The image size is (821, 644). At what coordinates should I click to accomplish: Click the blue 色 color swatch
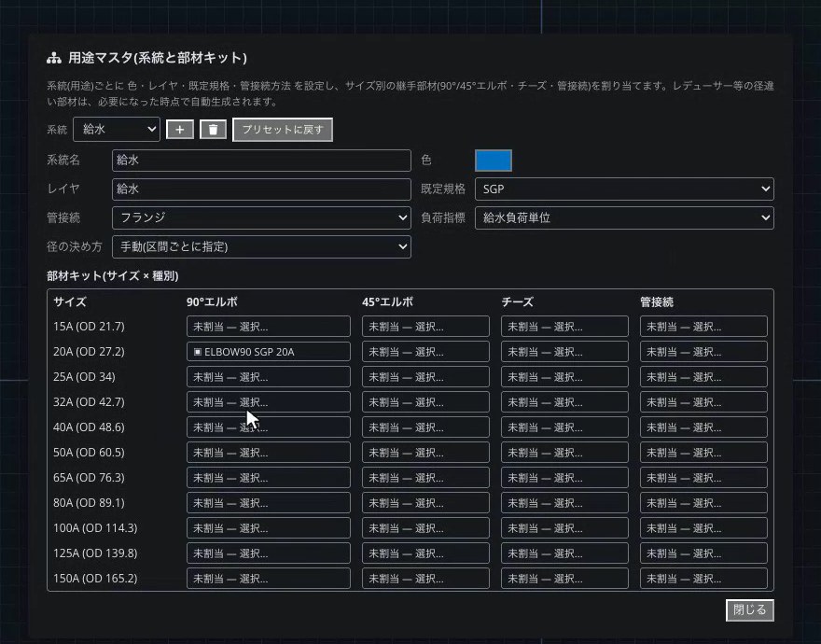[494, 161]
